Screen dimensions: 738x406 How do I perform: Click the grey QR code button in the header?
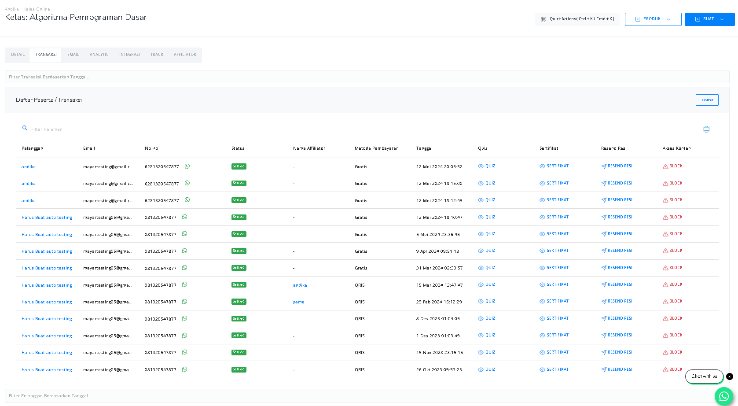pos(577,19)
